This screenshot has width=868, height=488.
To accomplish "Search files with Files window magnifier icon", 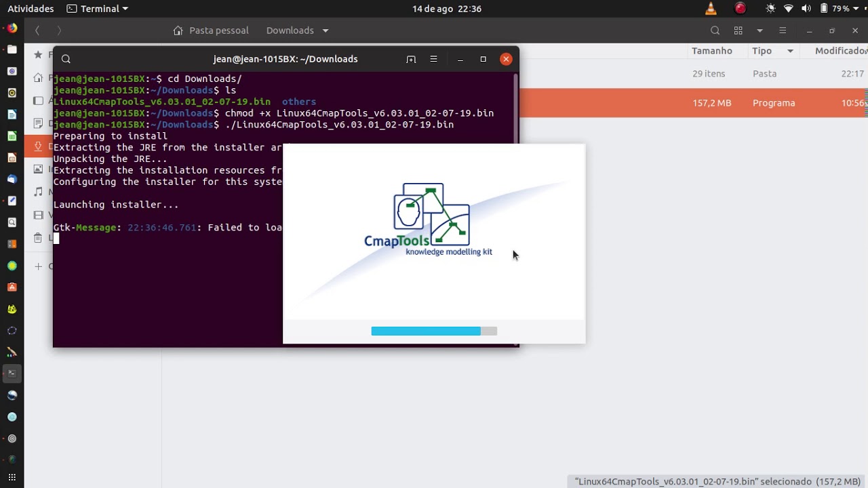I will (715, 30).
